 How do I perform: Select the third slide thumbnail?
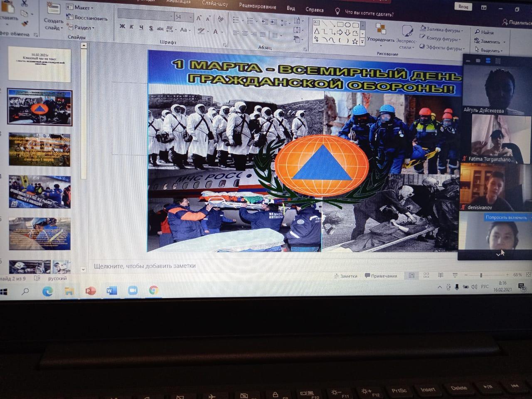39,150
